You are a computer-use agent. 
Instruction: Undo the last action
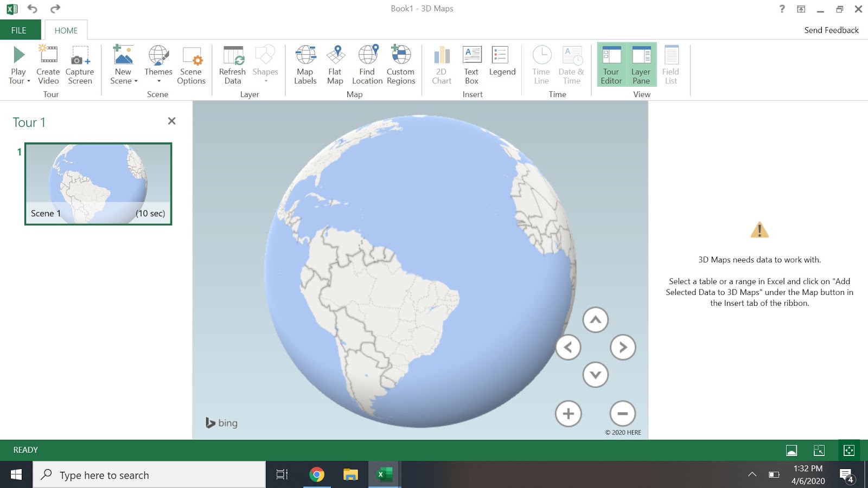coord(33,9)
